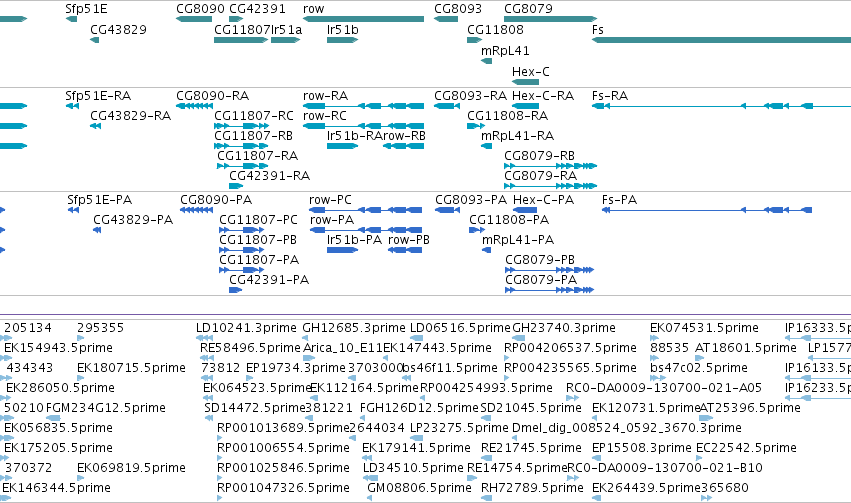851x503 pixels.
Task: Select EST RC0-DA0009-130700-021-A05
Action: tap(664, 389)
